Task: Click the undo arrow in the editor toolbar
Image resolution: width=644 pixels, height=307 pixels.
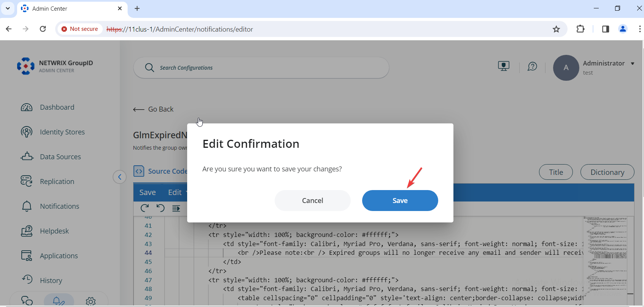Action: coord(161,208)
